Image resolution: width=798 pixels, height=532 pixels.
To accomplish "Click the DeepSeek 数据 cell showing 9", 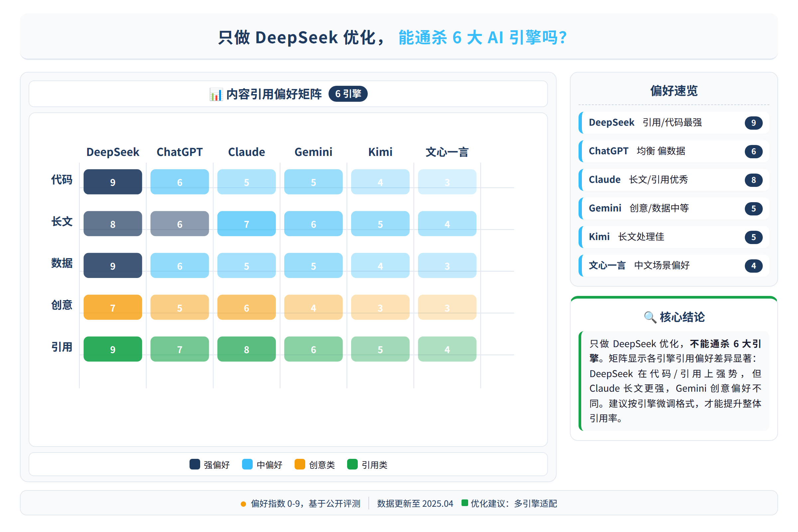I will pyautogui.click(x=113, y=265).
